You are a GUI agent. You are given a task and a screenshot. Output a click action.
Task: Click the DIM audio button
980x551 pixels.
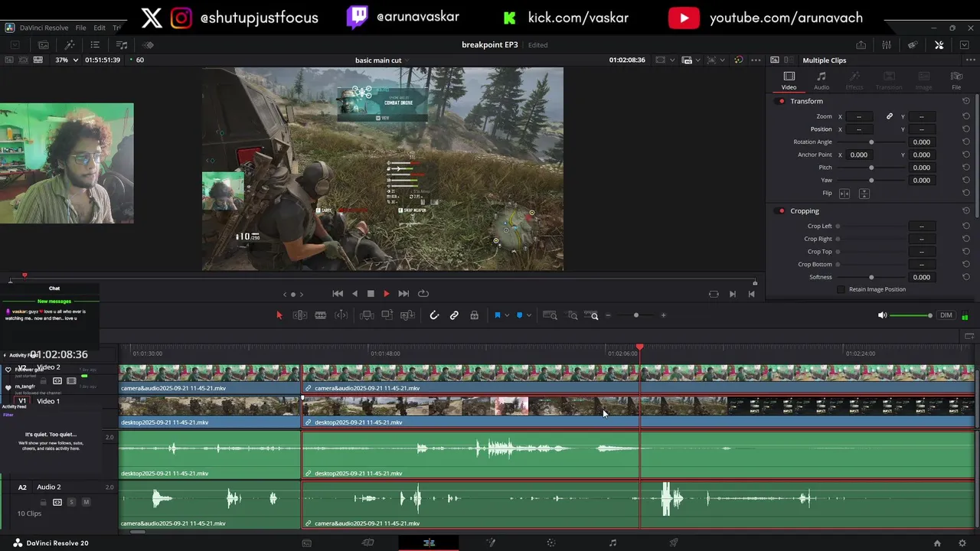tap(946, 315)
